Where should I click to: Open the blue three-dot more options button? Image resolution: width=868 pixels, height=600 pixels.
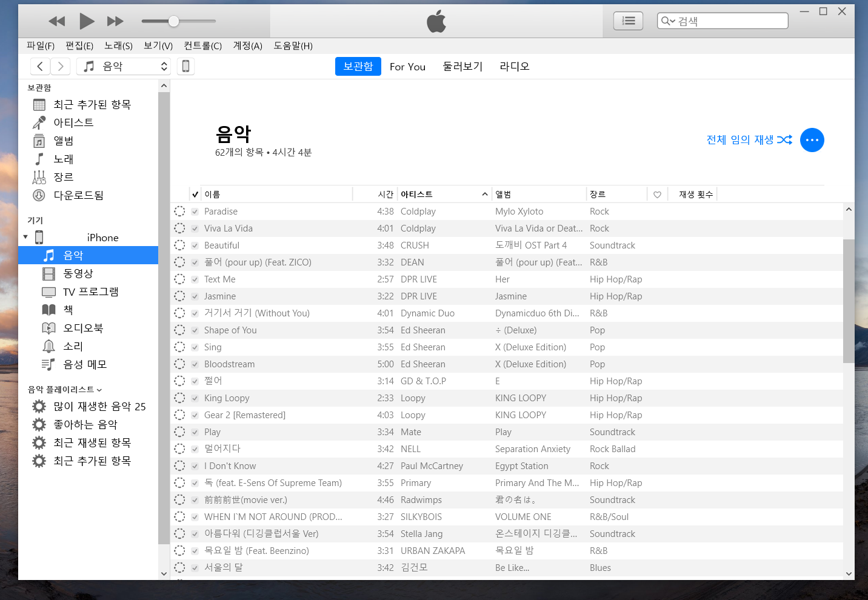pos(812,140)
